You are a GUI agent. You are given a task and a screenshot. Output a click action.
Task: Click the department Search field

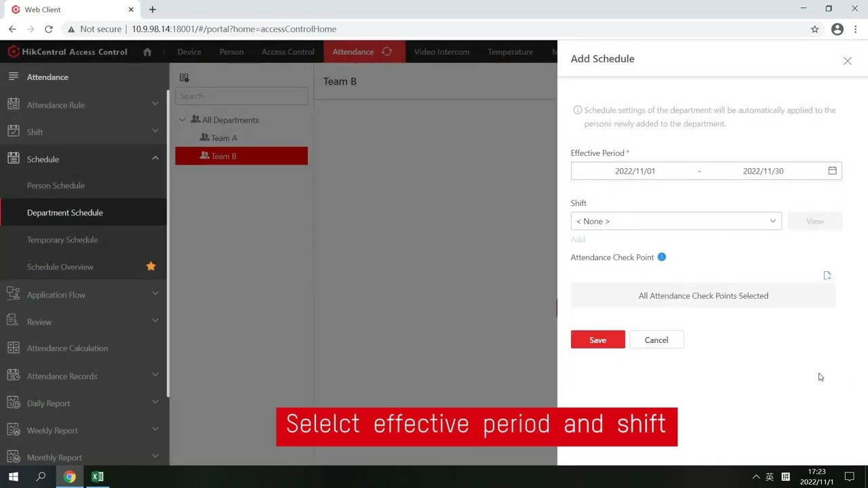click(241, 96)
